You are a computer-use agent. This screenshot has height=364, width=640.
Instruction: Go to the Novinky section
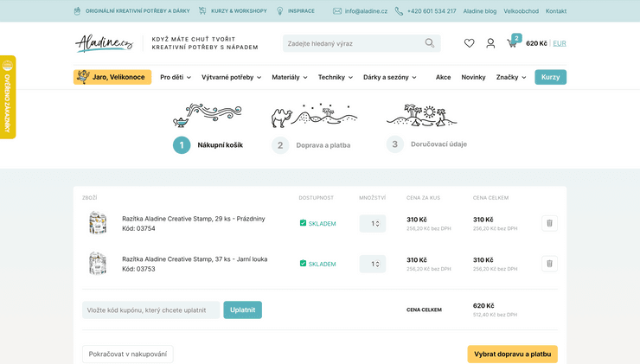(x=473, y=77)
